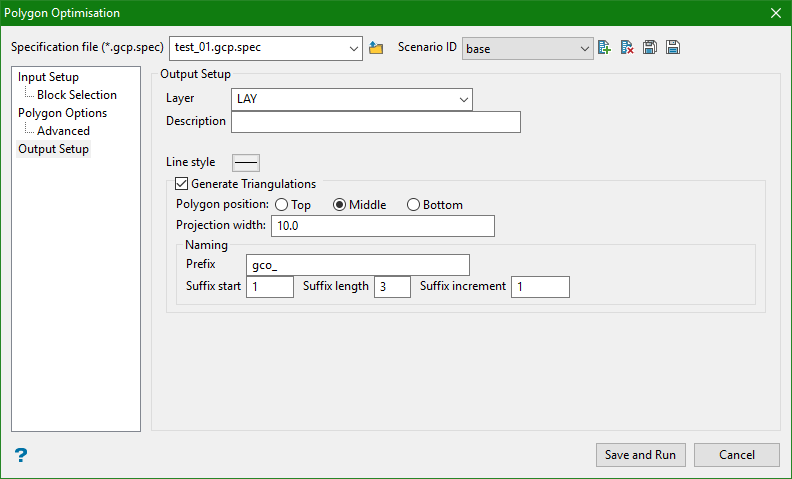Select the Top polygon position

tap(282, 205)
